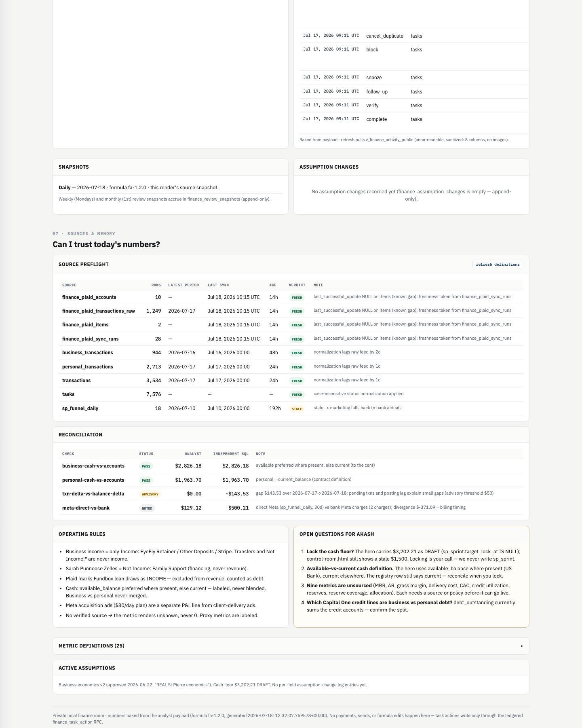Click the meta-direct-vs-bank check name
This screenshot has height=728, width=582.
pyautogui.click(x=86, y=508)
